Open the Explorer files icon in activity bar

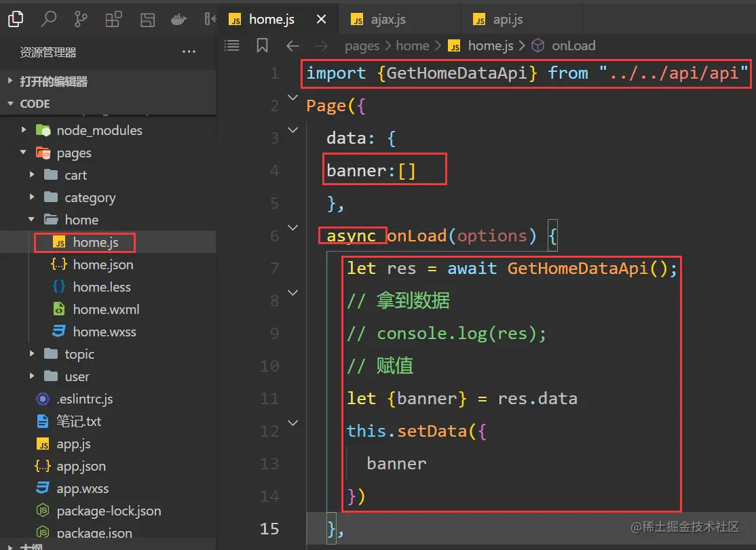click(16, 19)
